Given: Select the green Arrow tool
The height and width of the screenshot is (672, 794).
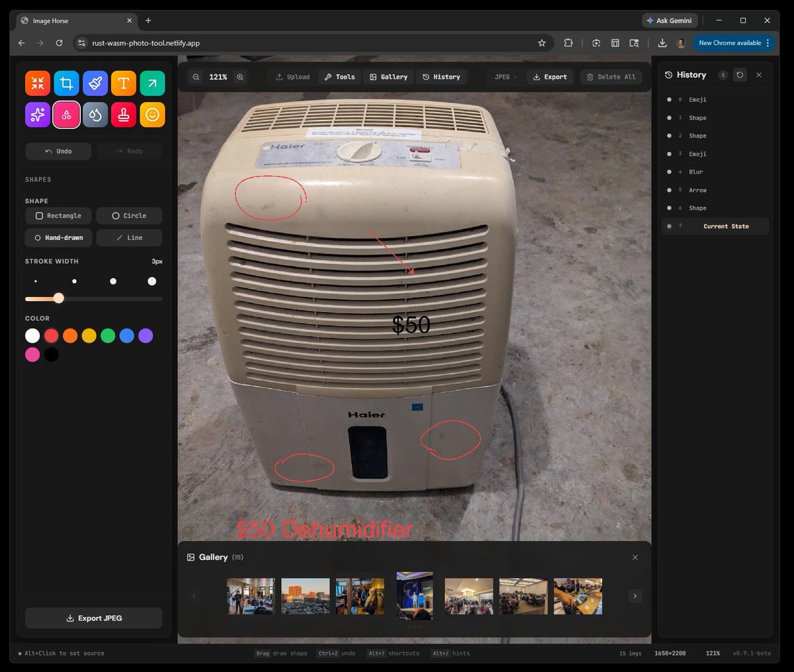Looking at the screenshot, I should (152, 83).
